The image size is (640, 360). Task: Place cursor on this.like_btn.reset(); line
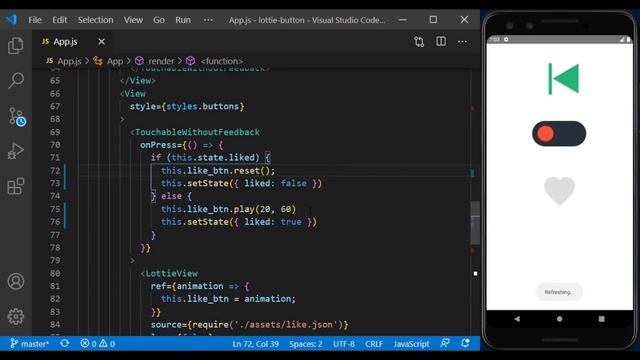218,171
